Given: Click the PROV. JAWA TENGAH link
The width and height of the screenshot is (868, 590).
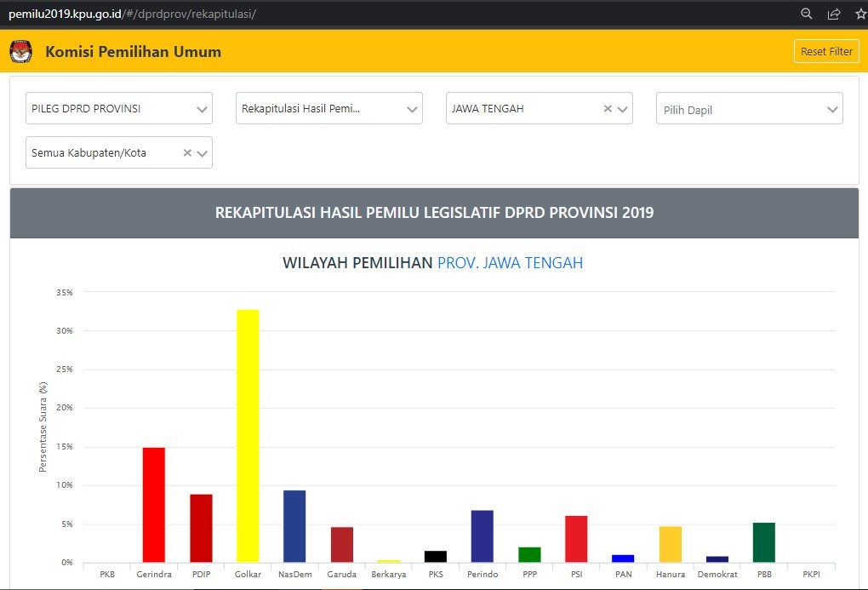Looking at the screenshot, I should (510, 263).
